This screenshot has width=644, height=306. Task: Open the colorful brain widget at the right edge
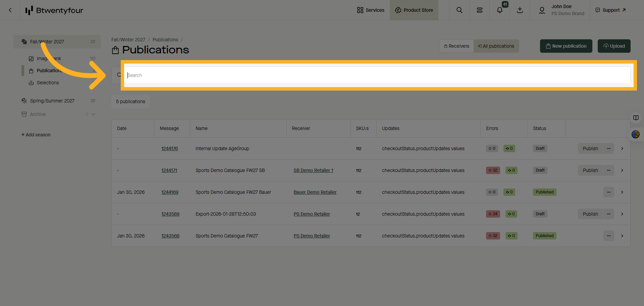[636, 134]
